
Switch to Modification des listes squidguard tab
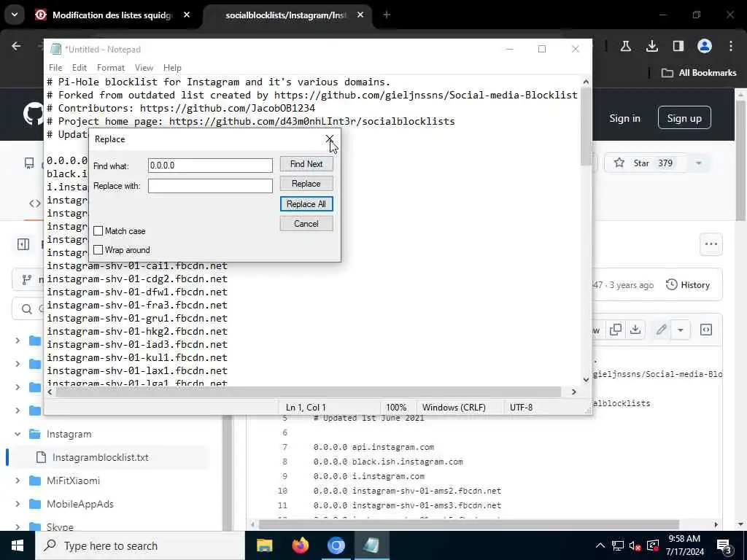coord(112,15)
